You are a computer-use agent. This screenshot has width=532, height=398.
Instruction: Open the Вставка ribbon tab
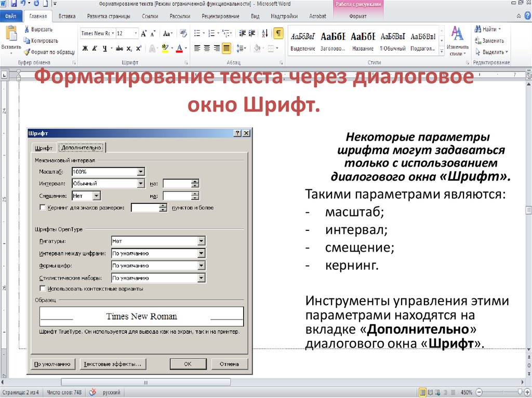tap(67, 16)
